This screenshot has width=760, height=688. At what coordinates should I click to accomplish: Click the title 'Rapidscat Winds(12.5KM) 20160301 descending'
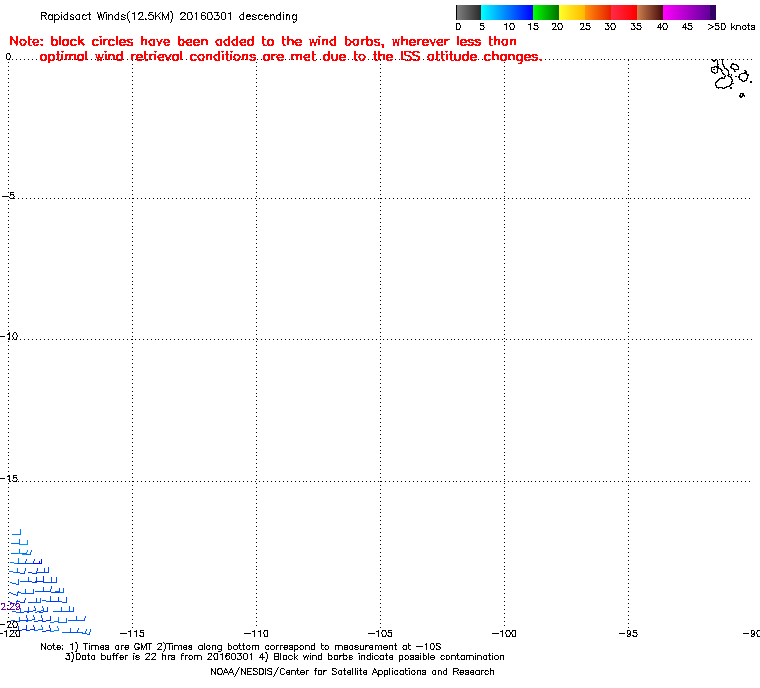pos(169,16)
